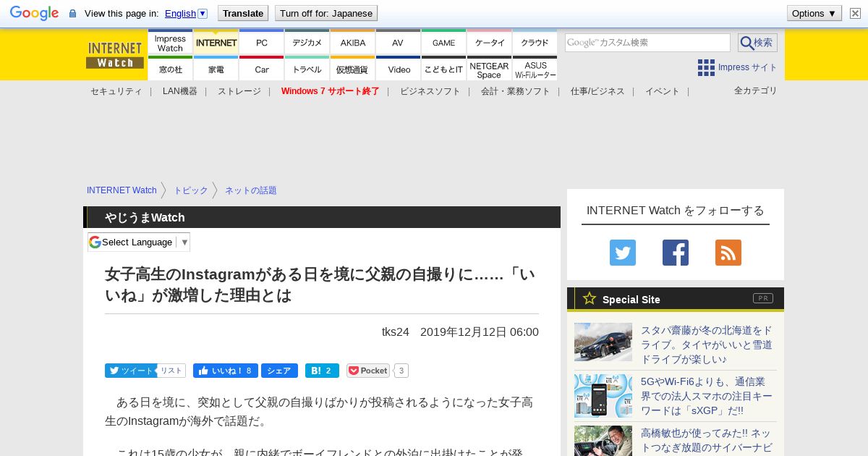The height and width of the screenshot is (456, 868).
Task: Click the INTERNET Watch logo
Action: 115,55
